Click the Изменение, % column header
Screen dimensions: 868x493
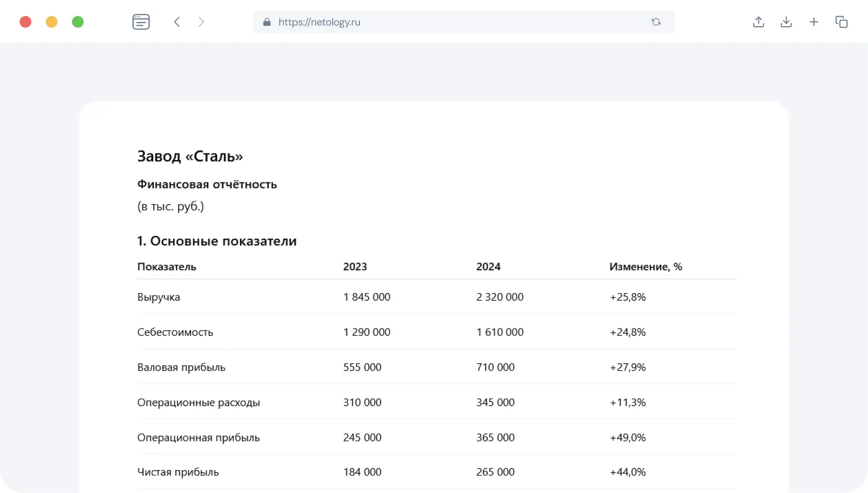point(645,266)
